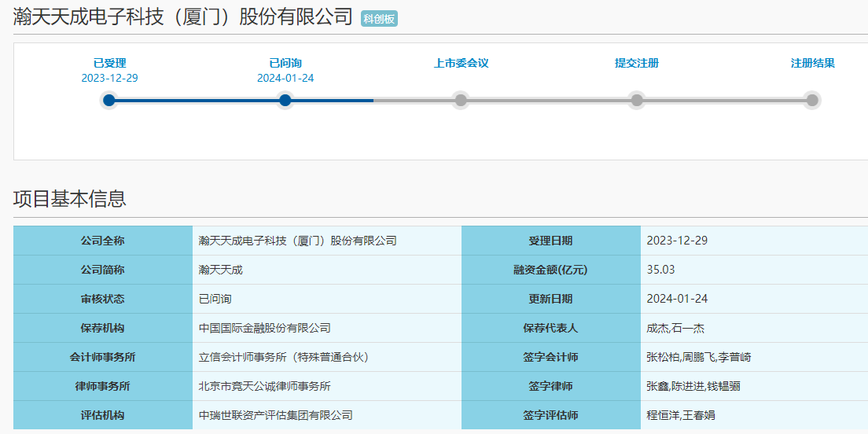Click the 会计师事务所 label cell

tap(103, 357)
